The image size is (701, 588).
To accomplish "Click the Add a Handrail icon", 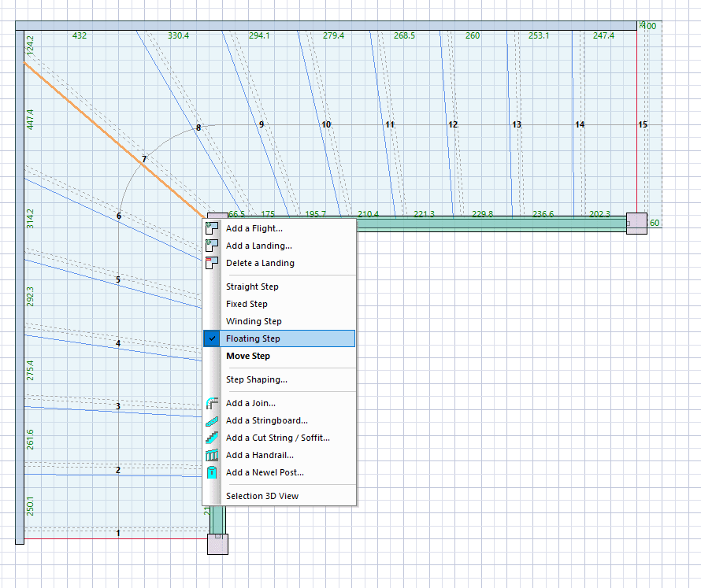I will click(212, 455).
